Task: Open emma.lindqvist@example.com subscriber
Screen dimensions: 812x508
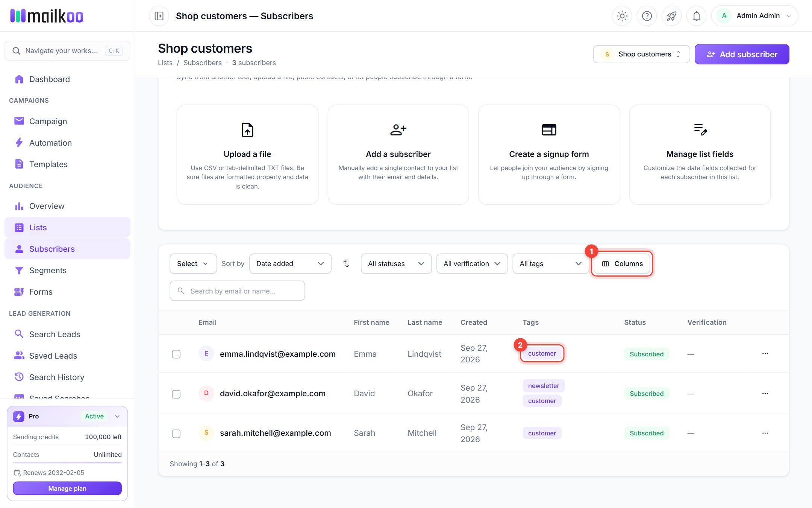Action: click(277, 354)
